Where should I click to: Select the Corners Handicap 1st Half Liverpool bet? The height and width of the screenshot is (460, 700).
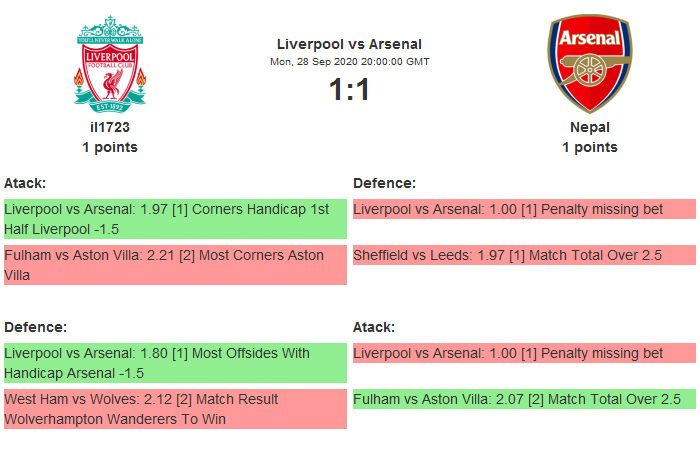(174, 219)
